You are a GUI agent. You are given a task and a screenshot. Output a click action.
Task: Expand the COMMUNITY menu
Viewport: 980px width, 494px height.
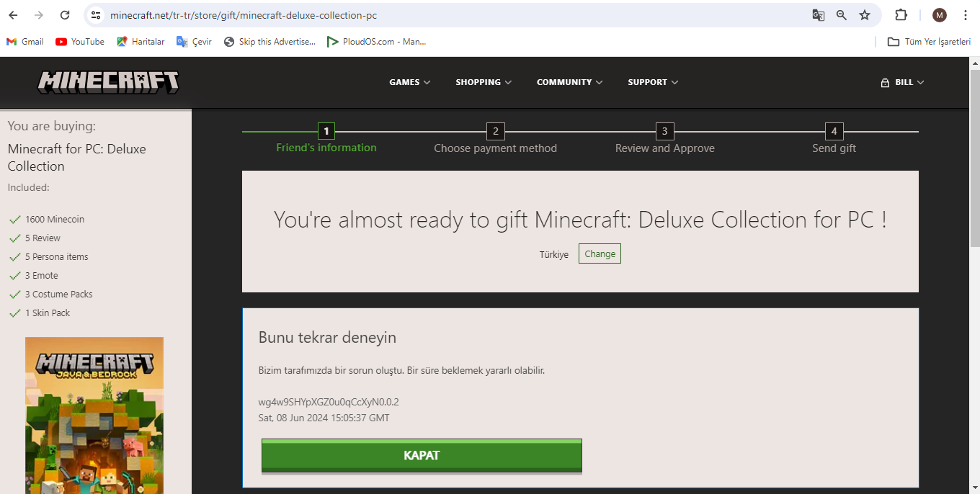[x=570, y=82]
